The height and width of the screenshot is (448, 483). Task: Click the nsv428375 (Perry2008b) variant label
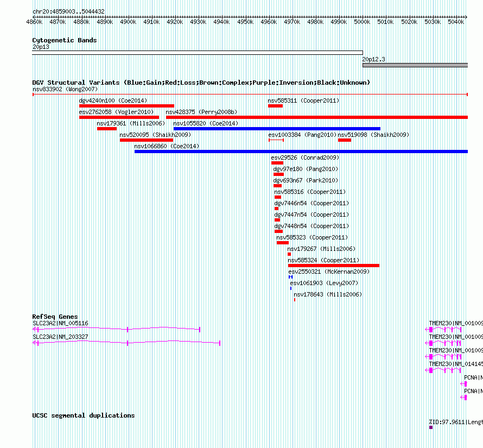coord(201,112)
